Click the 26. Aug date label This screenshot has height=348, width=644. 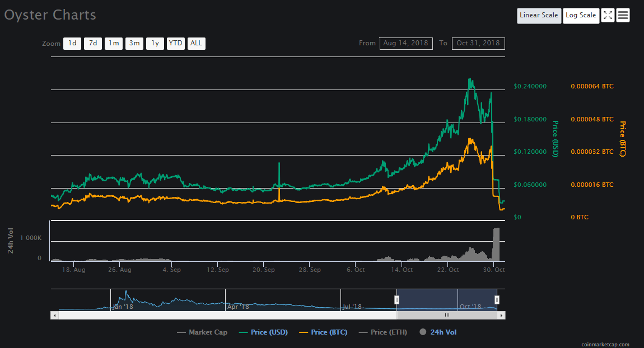coord(120,270)
